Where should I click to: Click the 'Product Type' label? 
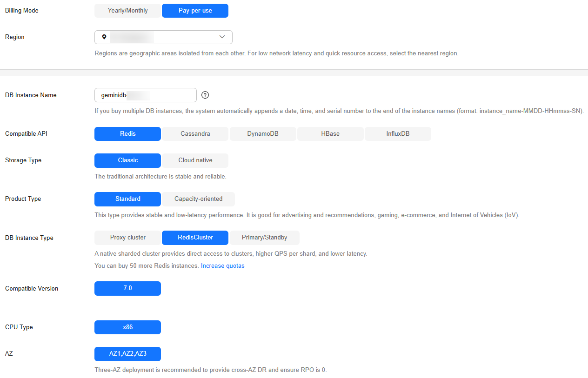pyautogui.click(x=23, y=199)
